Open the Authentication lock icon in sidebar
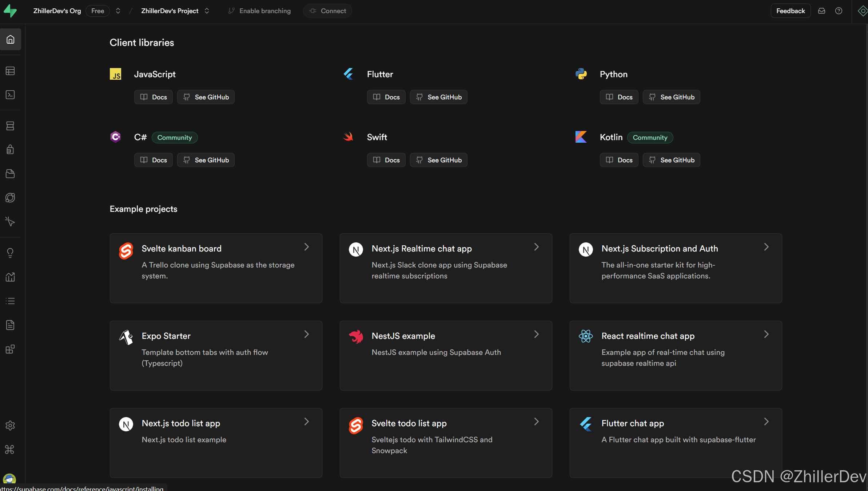The image size is (868, 491). pos(10,150)
